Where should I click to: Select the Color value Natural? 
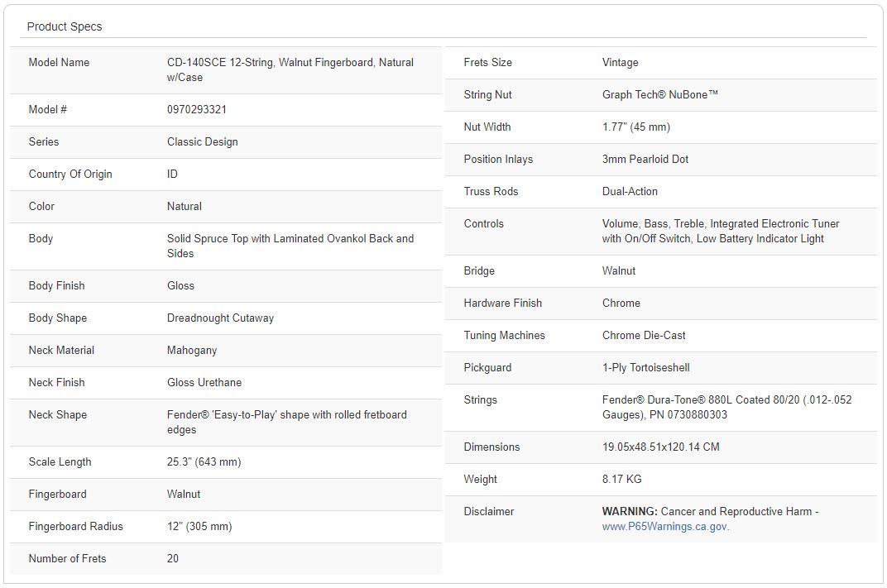(184, 207)
